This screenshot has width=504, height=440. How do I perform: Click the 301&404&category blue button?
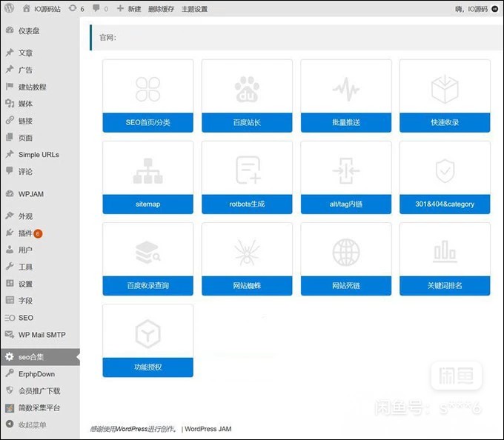[x=445, y=204]
